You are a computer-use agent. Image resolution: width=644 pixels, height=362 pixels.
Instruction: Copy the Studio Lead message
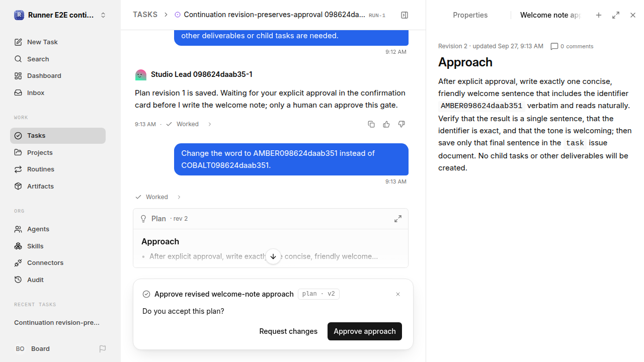click(371, 124)
